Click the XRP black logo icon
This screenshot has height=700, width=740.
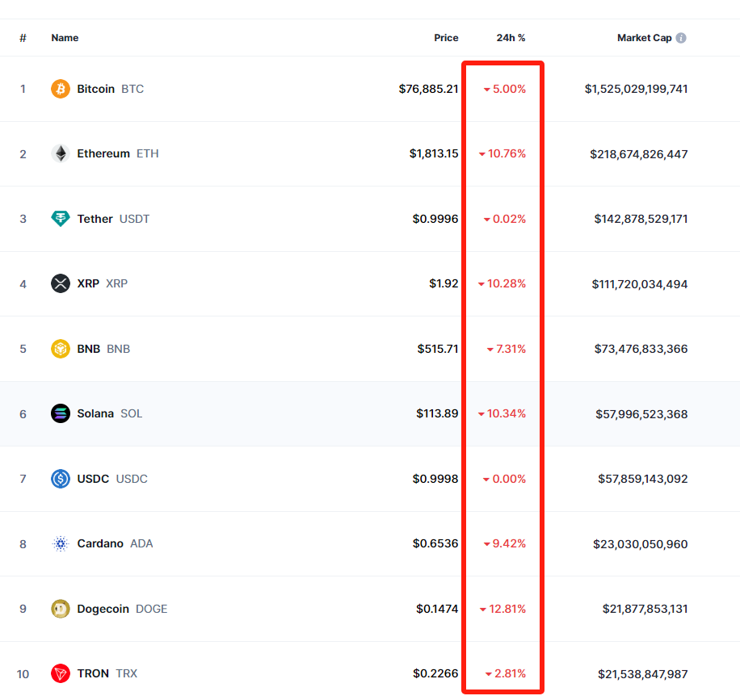click(x=61, y=283)
